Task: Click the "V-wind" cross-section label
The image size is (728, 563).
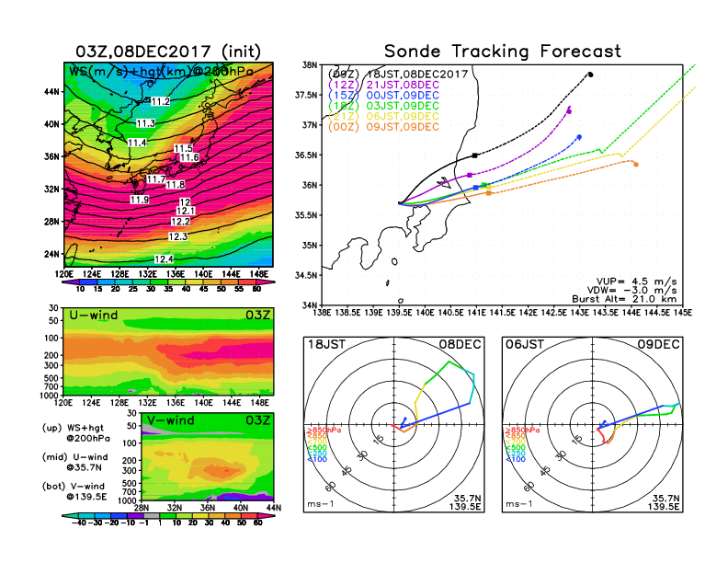Action: click(170, 420)
